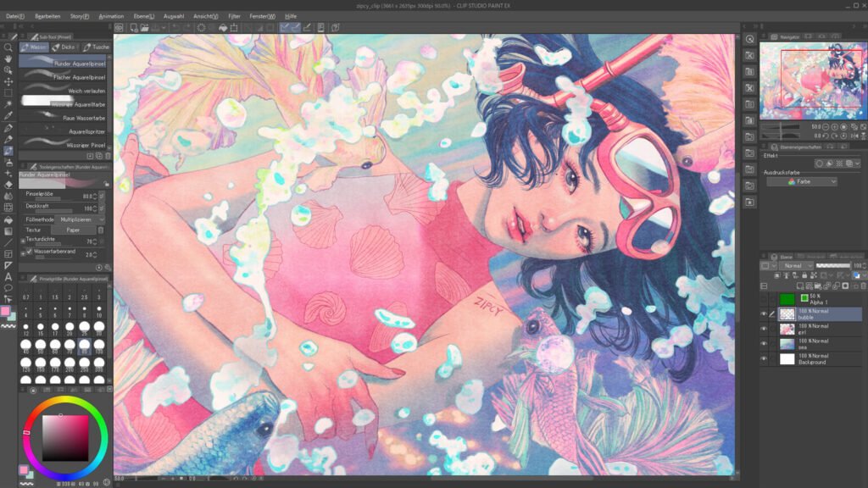The height and width of the screenshot is (488, 868).
Task: Select the Auto select magic wand tool
Action: pyautogui.click(x=8, y=104)
